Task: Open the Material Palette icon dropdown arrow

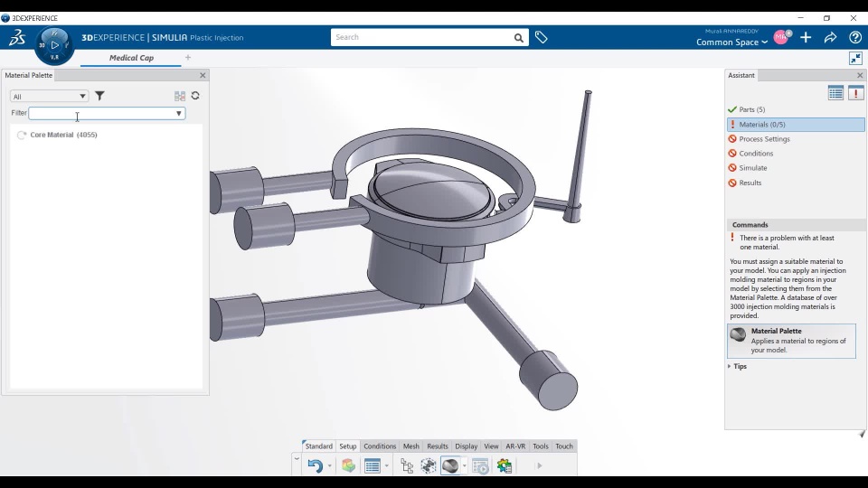Action: point(464,466)
